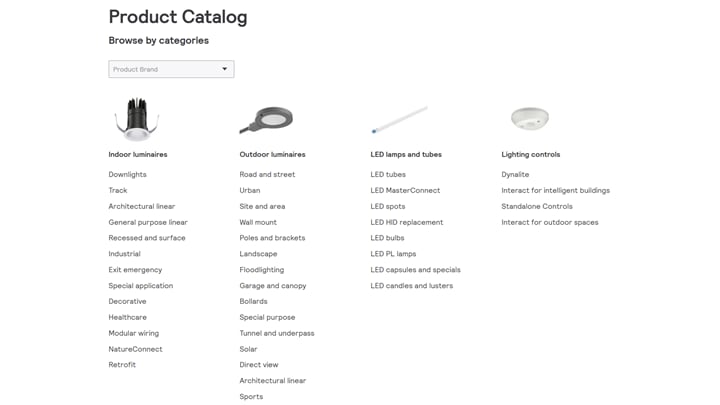The width and height of the screenshot is (720, 405).
Task: Click the LED tube product image
Action: pos(399,120)
